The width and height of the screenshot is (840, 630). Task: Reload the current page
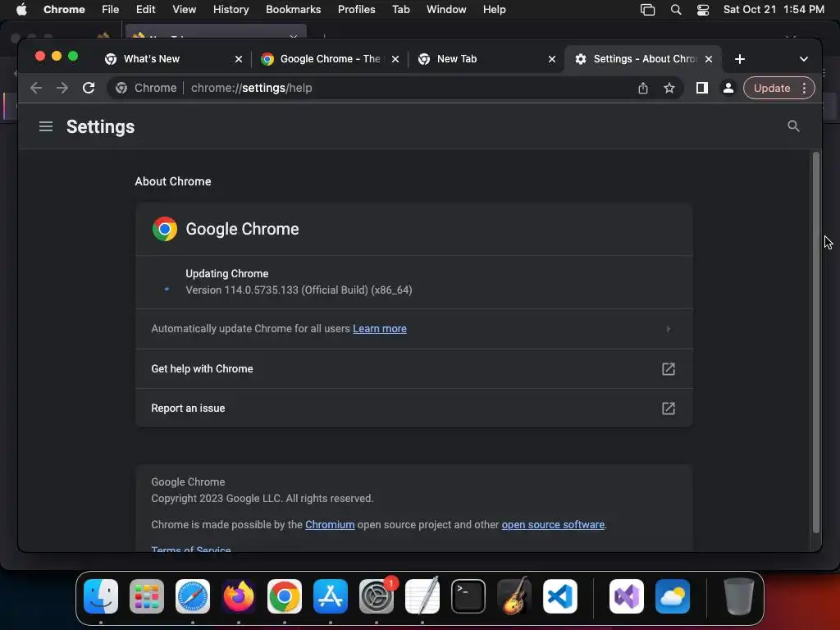click(x=89, y=88)
